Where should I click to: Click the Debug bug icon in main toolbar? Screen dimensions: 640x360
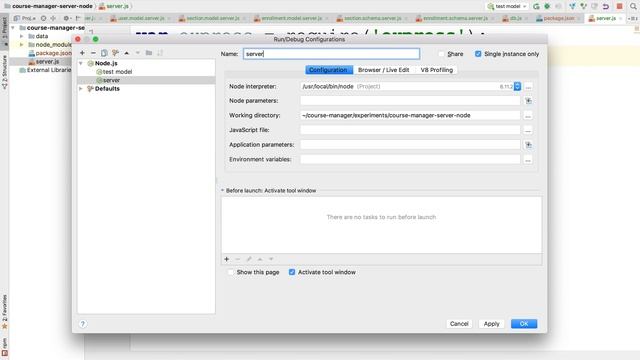(547, 6)
